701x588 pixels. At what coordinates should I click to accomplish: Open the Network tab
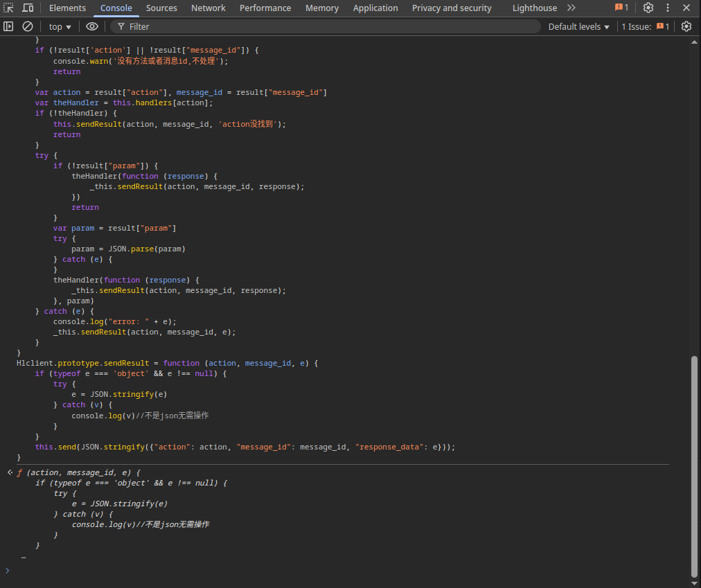(208, 8)
